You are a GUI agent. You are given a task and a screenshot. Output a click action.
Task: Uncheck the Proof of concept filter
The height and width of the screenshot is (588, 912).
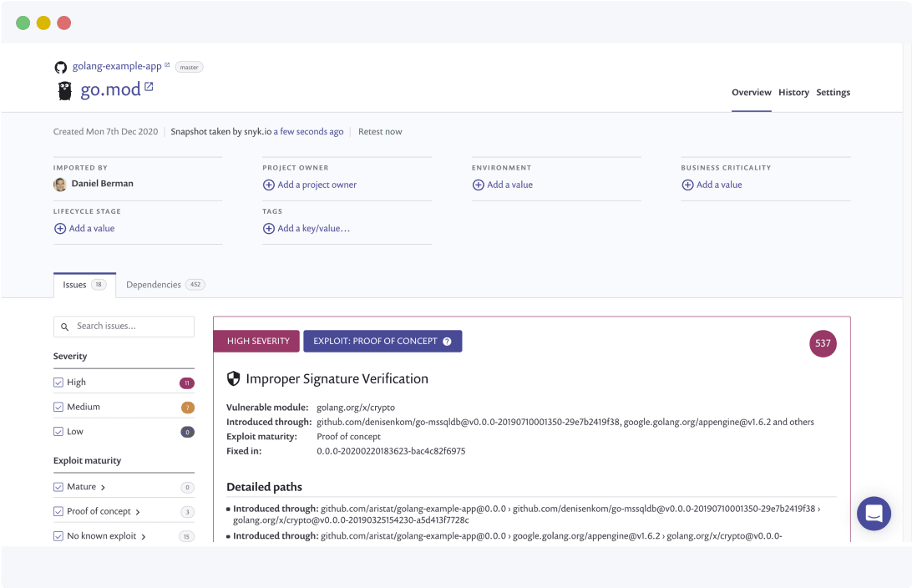click(x=58, y=511)
